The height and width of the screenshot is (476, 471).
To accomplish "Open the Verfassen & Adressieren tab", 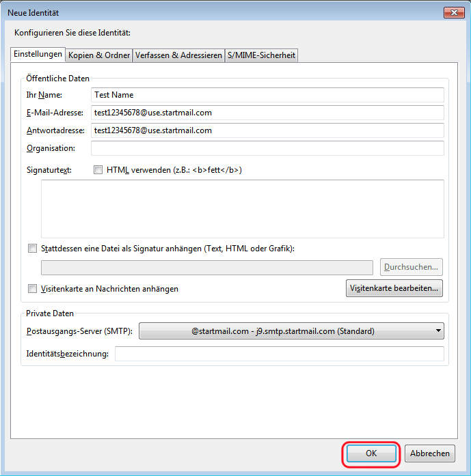I will (x=178, y=55).
